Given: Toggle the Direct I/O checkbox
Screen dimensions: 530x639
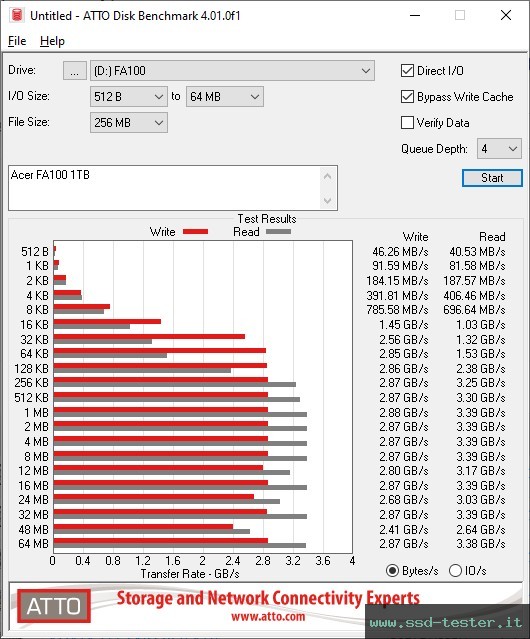Looking at the screenshot, I should (x=407, y=71).
